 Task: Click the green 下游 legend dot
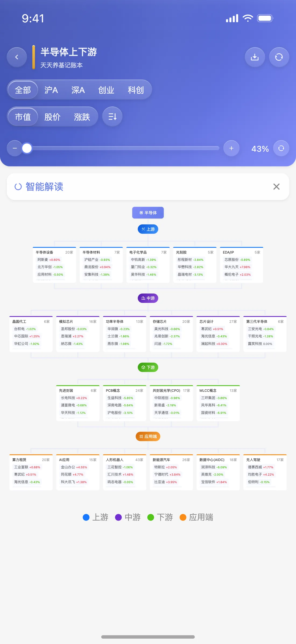coord(151,517)
